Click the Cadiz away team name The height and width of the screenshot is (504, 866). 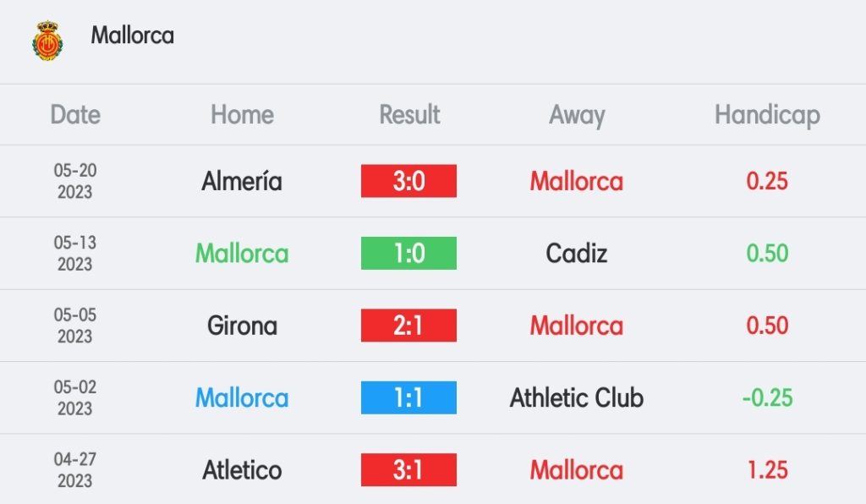coord(577,254)
